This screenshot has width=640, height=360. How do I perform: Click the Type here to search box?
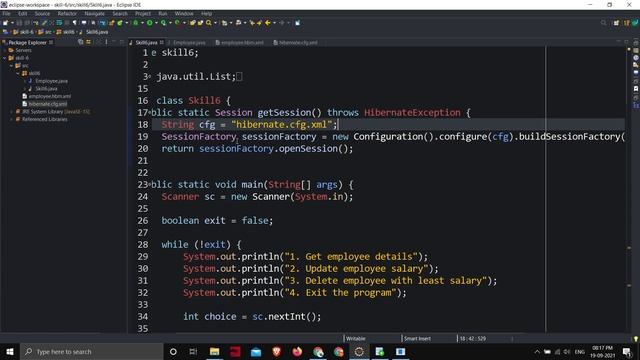pyautogui.click(x=91, y=351)
